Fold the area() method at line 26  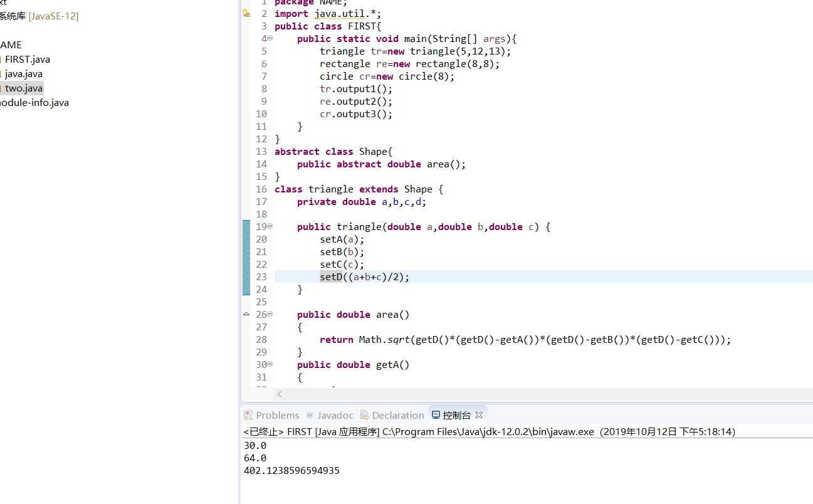pyautogui.click(x=270, y=315)
